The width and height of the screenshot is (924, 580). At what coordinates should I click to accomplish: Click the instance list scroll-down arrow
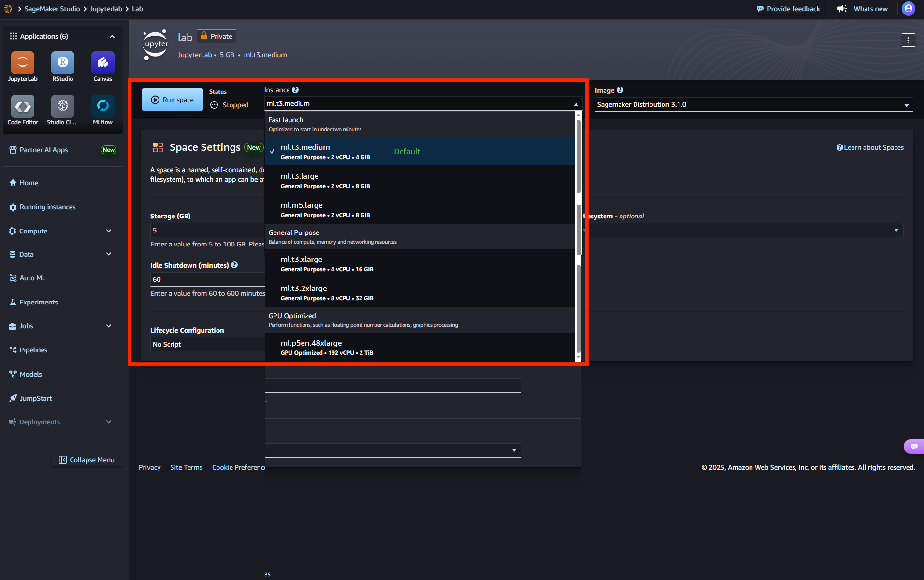pos(578,357)
